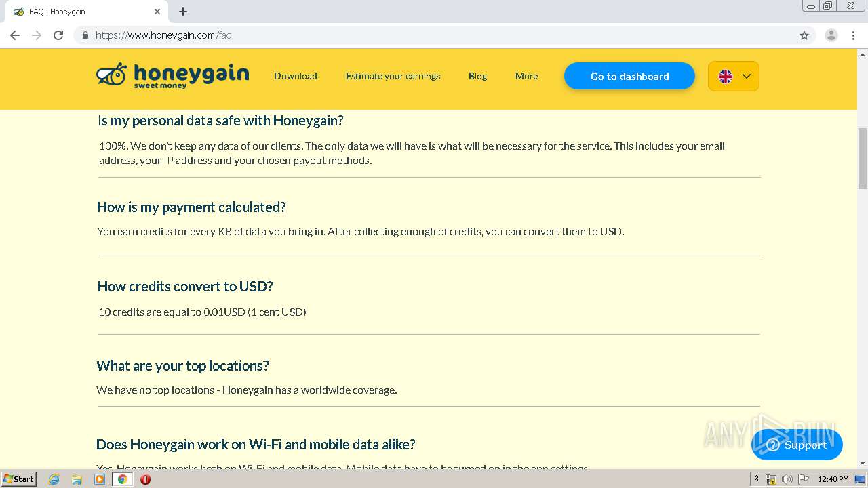Open the Windows Start menu
This screenshot has width=868, height=488.
pyautogui.click(x=19, y=479)
